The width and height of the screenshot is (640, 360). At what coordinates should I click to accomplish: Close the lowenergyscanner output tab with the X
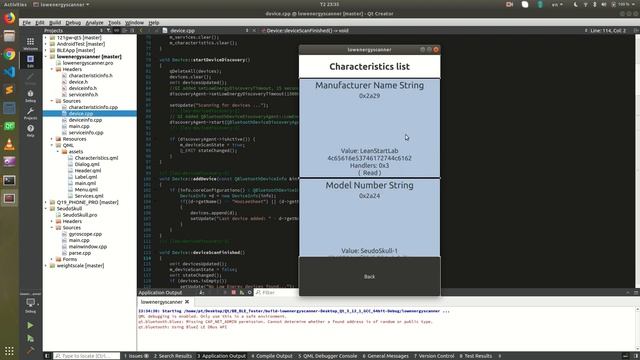coord(187,302)
